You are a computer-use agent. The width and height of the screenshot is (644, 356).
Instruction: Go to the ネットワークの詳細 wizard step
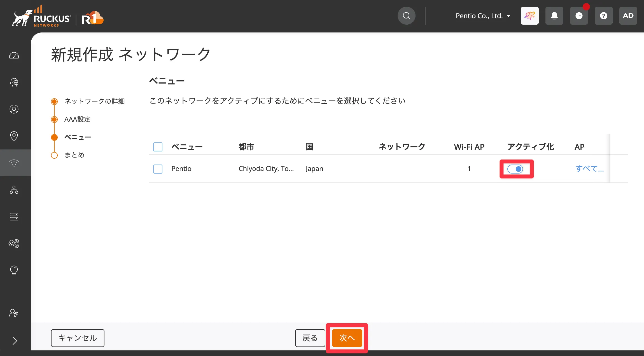[94, 101]
